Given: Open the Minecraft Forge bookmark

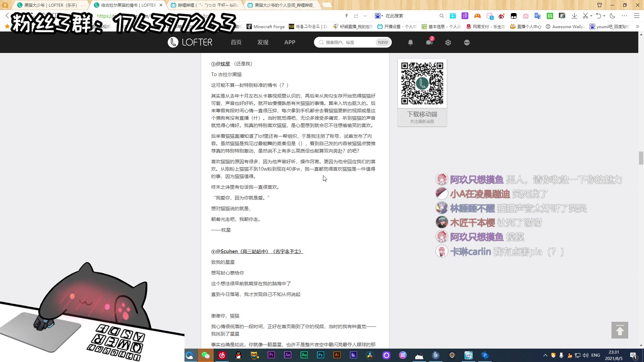Looking at the screenshot, I should coord(266,26).
